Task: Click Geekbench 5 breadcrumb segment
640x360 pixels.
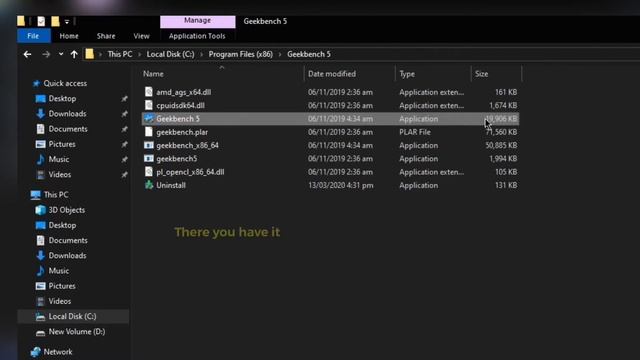Action: pyautogui.click(x=309, y=54)
